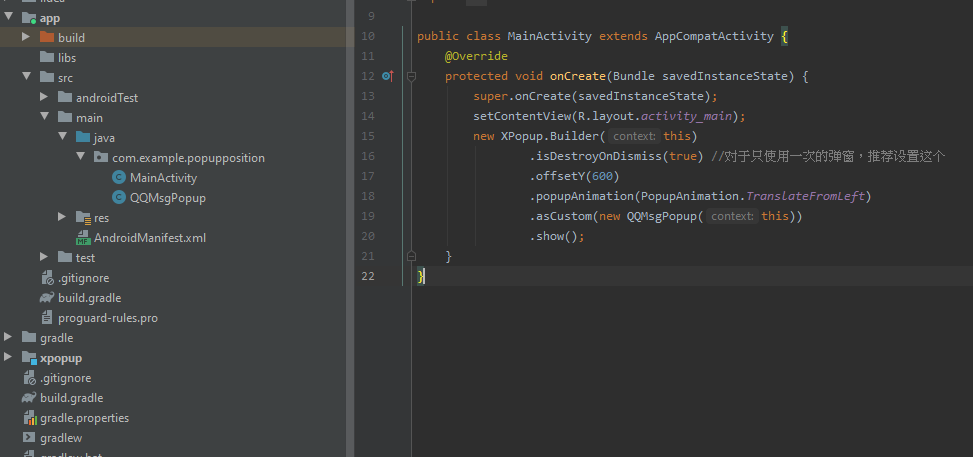Select gradle.properties in the tree

tap(84, 418)
